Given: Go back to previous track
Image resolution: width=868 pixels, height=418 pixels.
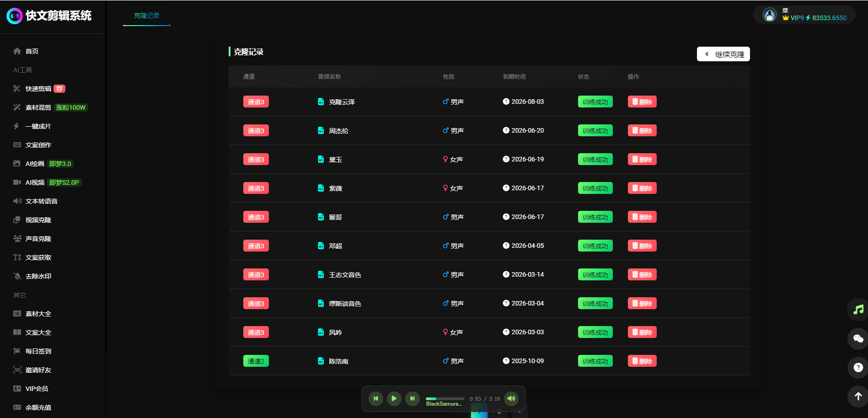Looking at the screenshot, I should [375, 398].
